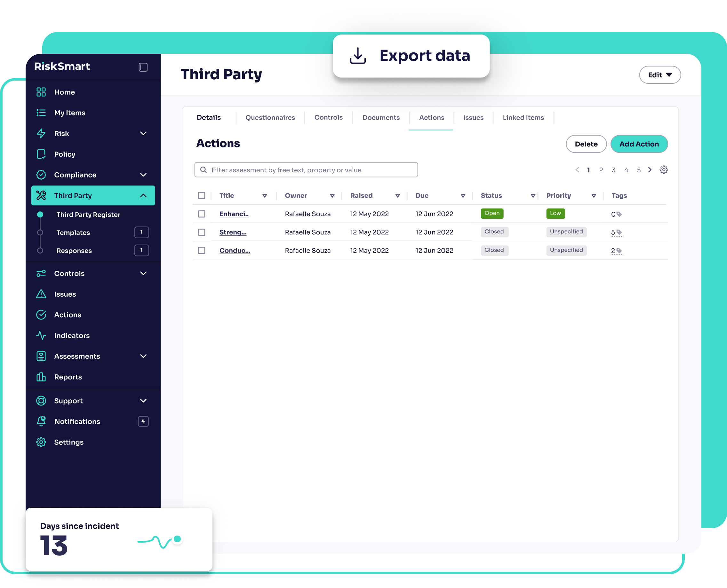Click the Export data download icon
727x588 pixels.
click(357, 56)
